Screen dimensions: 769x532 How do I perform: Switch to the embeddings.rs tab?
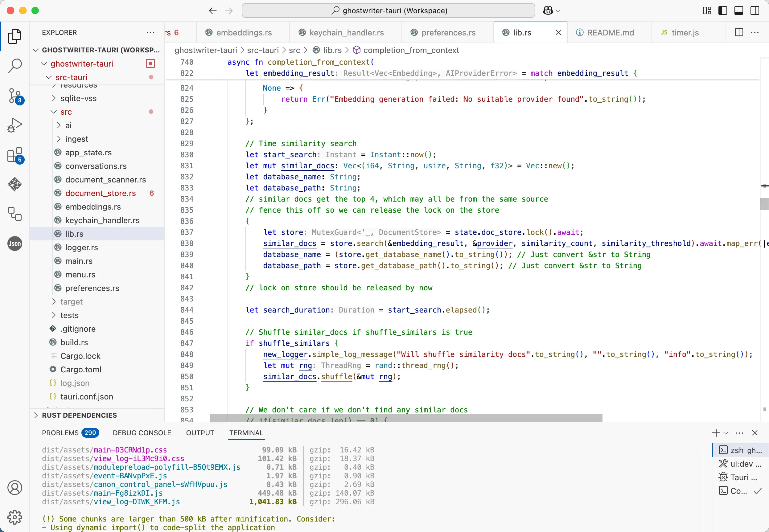pos(243,32)
